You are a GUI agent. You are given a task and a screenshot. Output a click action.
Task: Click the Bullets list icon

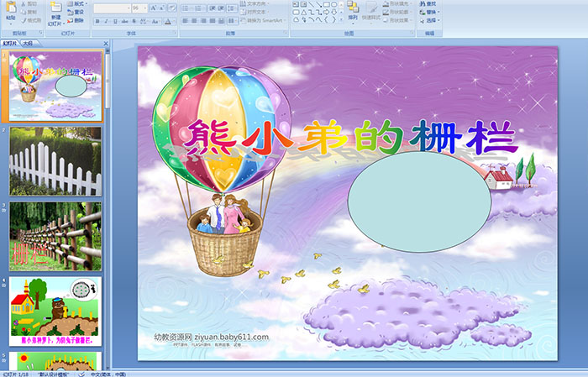[x=187, y=8]
